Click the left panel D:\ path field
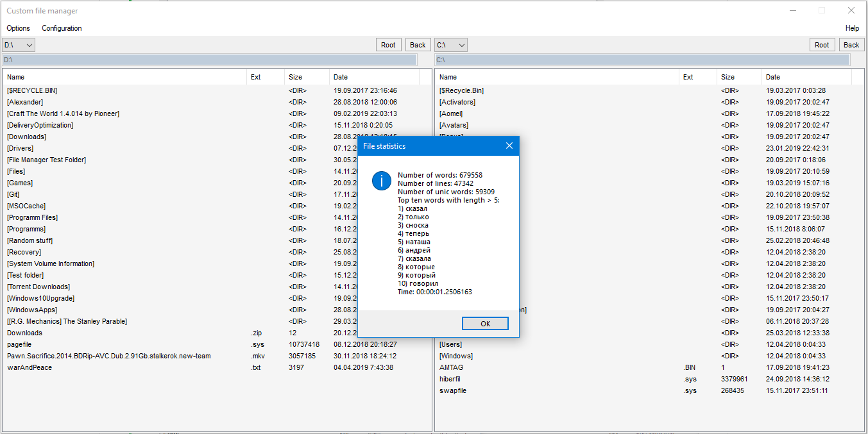 point(210,60)
